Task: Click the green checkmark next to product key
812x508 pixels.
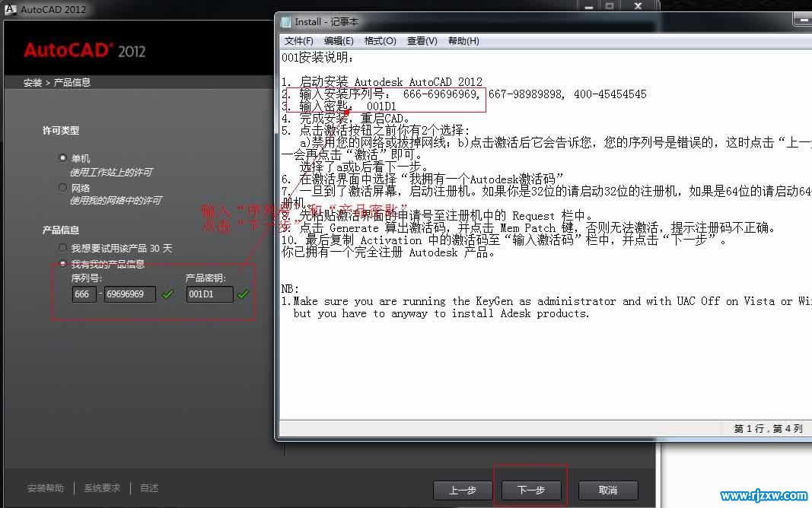Action: coord(243,294)
